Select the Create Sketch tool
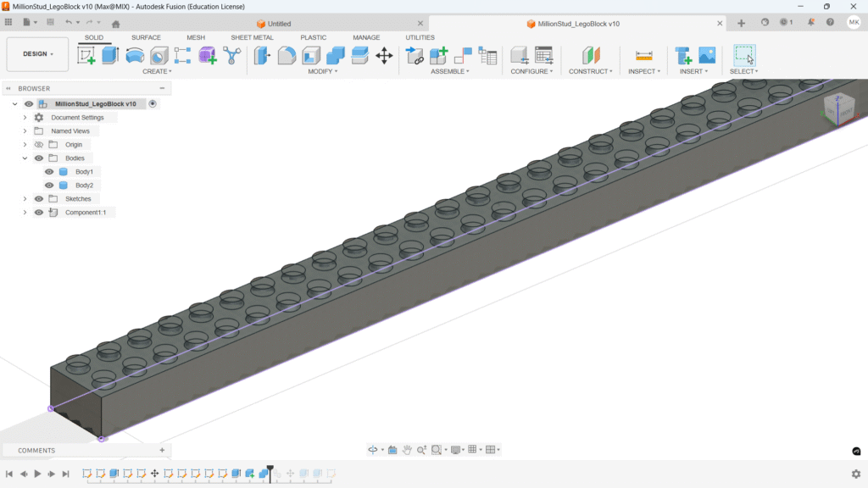The width and height of the screenshot is (868, 488). pyautogui.click(x=86, y=56)
